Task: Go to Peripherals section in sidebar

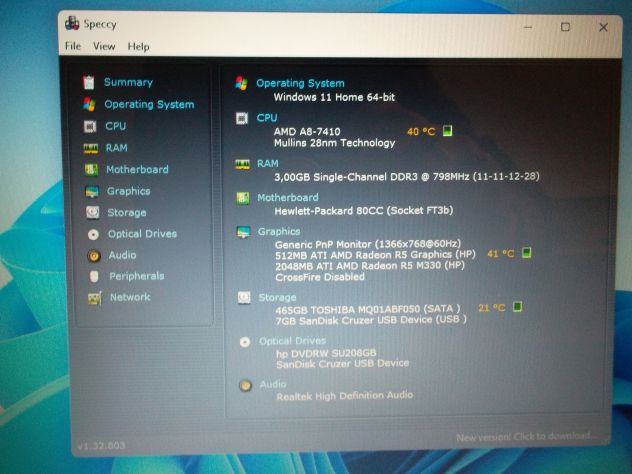Action: (x=137, y=276)
